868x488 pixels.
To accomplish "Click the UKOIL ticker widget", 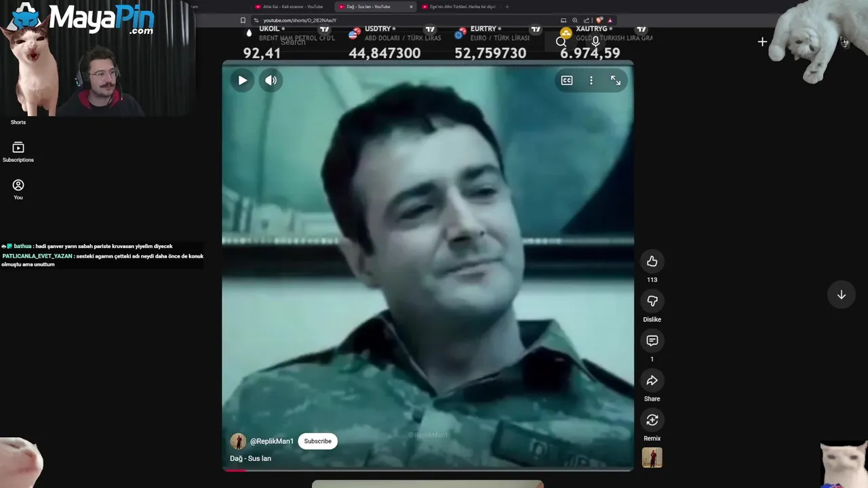I will coord(290,43).
